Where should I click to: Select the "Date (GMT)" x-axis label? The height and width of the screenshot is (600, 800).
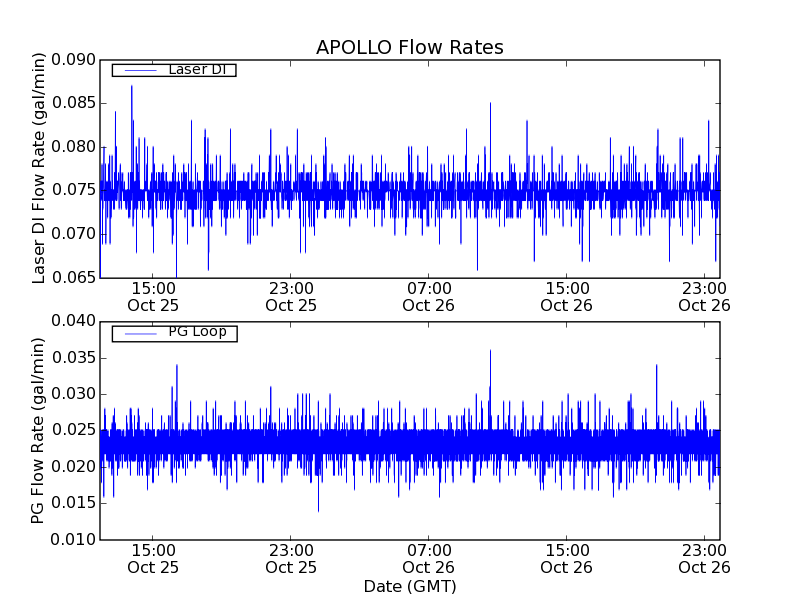click(x=409, y=586)
